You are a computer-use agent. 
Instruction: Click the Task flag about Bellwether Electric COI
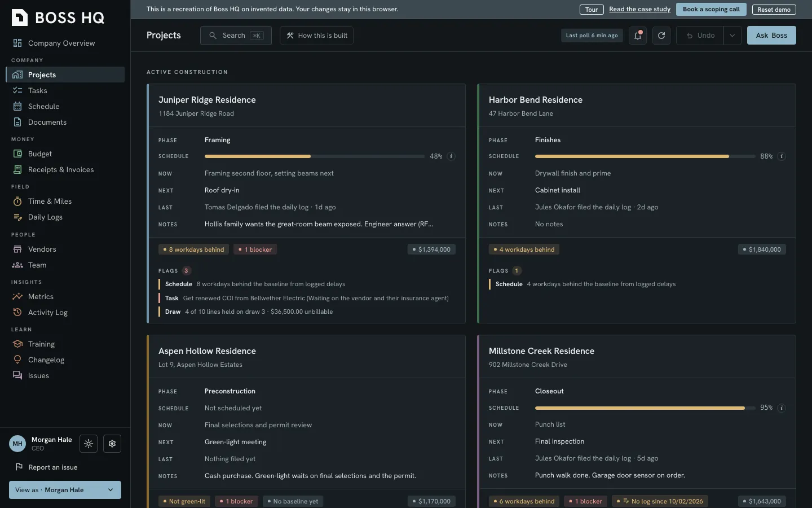click(306, 298)
